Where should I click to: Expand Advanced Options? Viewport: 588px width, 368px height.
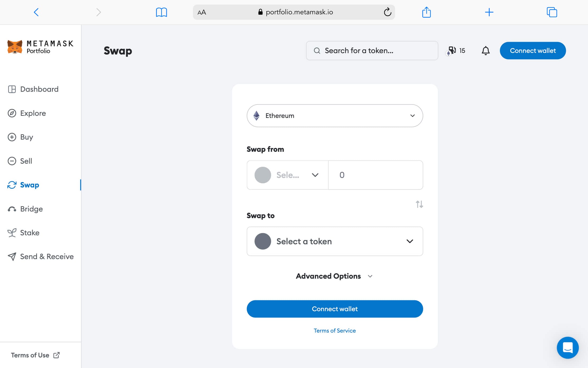click(334, 276)
